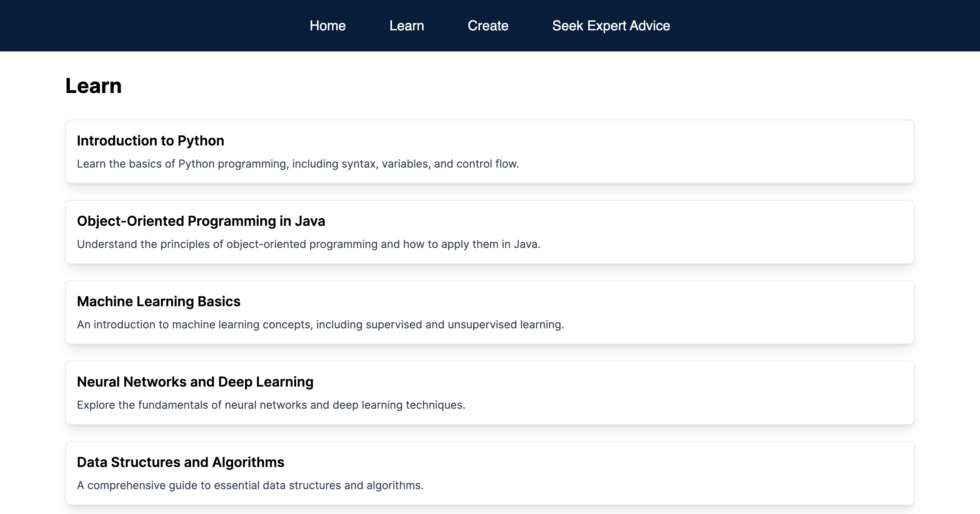Select Machine Learning Basics title
This screenshot has height=514, width=980.
coord(158,301)
